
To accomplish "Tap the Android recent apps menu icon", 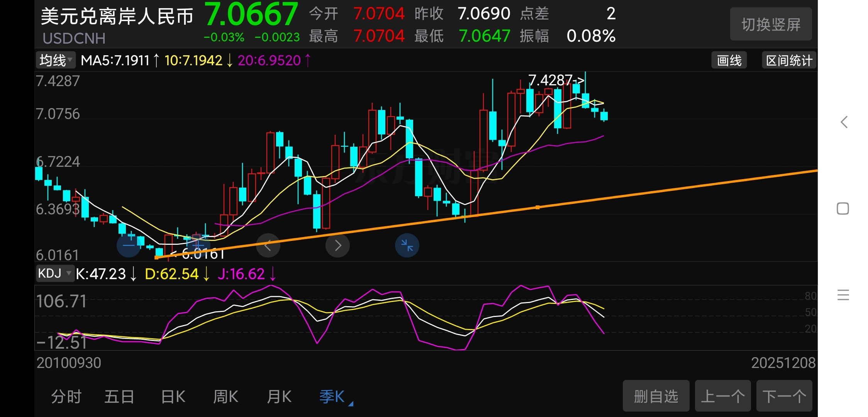I will tap(843, 295).
